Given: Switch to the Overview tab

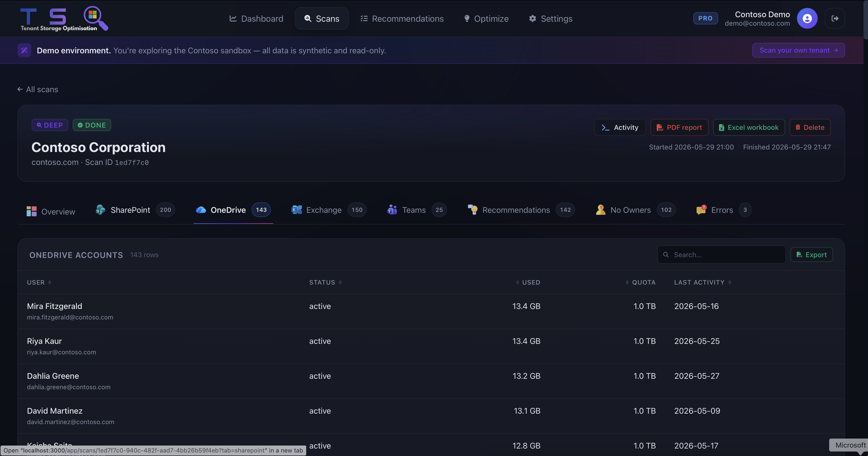Looking at the screenshot, I should (51, 211).
